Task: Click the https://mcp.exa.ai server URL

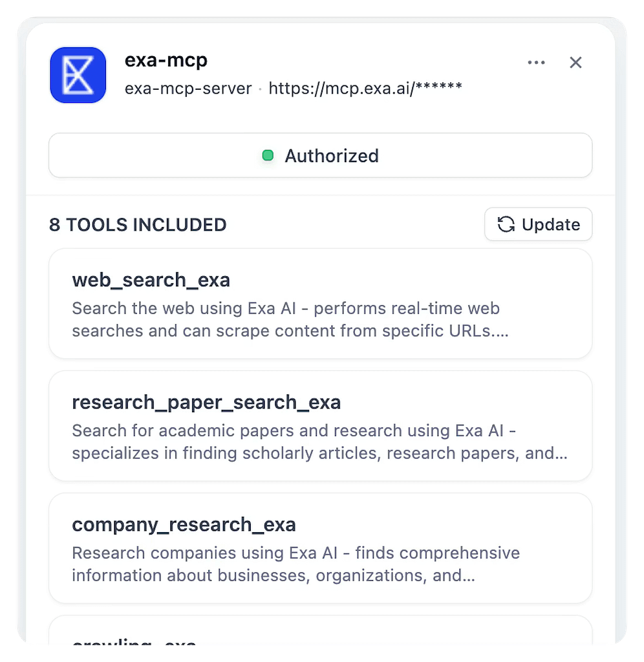Action: pos(365,88)
